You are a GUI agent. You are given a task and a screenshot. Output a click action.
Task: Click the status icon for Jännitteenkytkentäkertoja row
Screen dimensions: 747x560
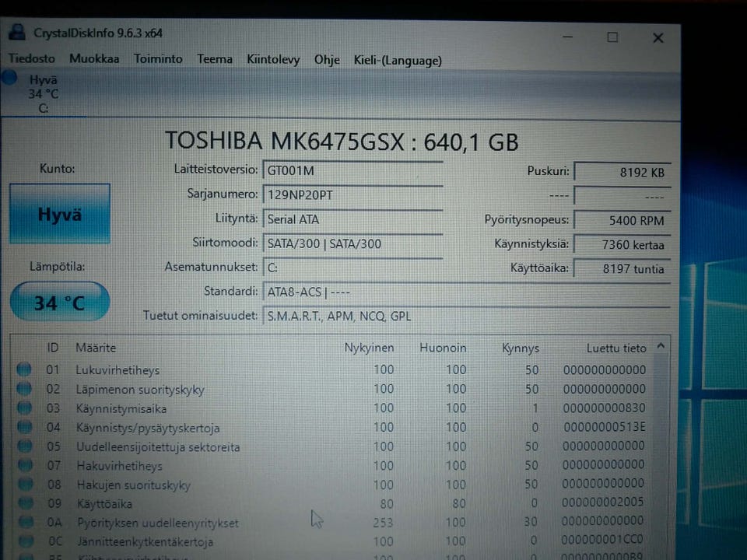point(26,541)
